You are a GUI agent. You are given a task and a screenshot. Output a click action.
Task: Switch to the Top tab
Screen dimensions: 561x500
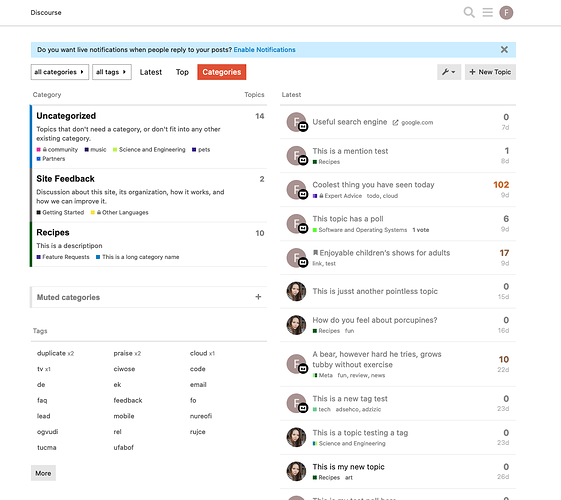pos(182,72)
